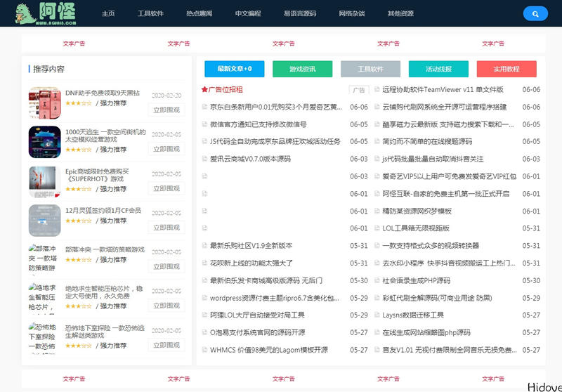Open article 远程协助软件TeamViewer v11 单文件版

tap(443, 90)
